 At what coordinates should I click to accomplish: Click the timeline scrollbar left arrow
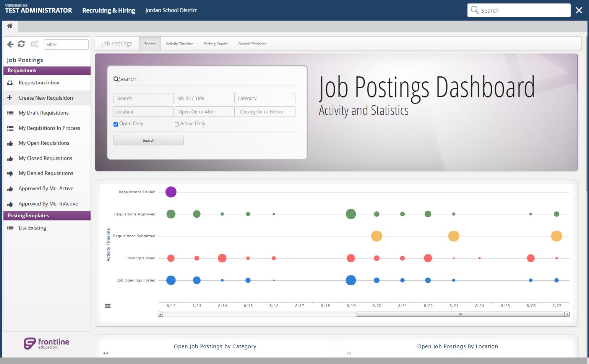pyautogui.click(x=161, y=314)
